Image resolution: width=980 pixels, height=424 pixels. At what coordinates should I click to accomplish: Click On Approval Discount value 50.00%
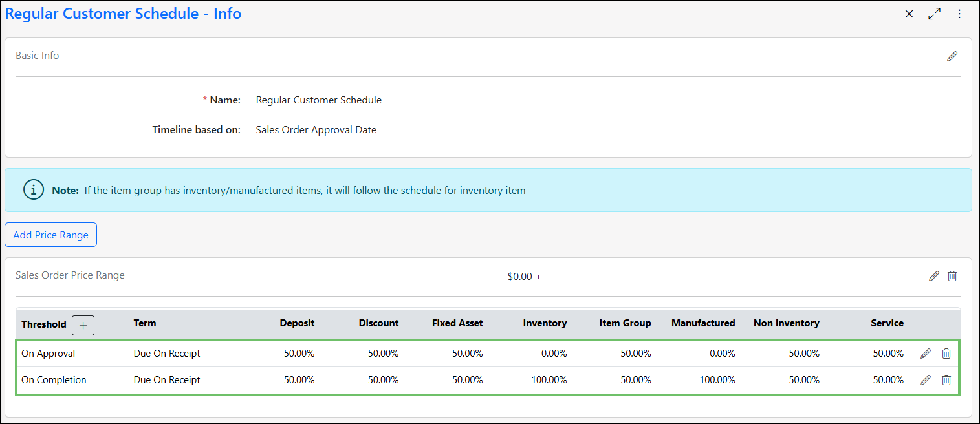point(384,354)
